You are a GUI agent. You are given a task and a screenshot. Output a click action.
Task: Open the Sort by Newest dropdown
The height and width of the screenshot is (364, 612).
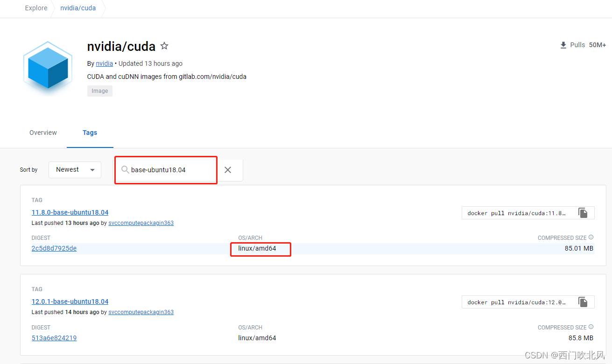pyautogui.click(x=75, y=170)
